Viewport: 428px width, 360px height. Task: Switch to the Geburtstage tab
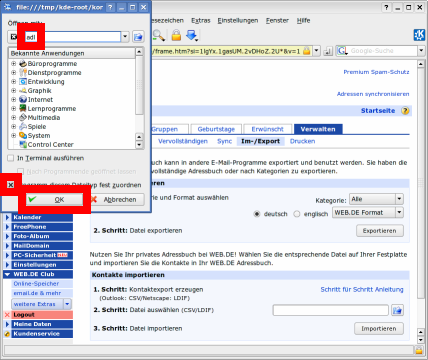coord(216,129)
